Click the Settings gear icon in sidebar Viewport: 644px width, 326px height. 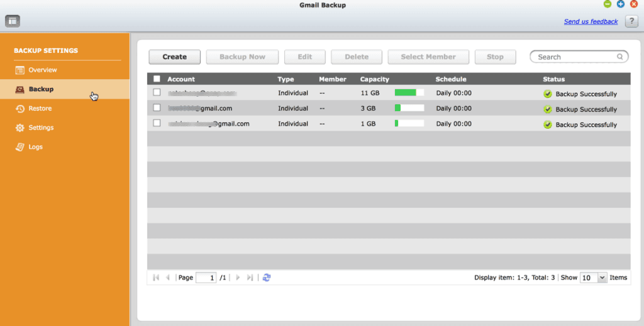(x=19, y=128)
